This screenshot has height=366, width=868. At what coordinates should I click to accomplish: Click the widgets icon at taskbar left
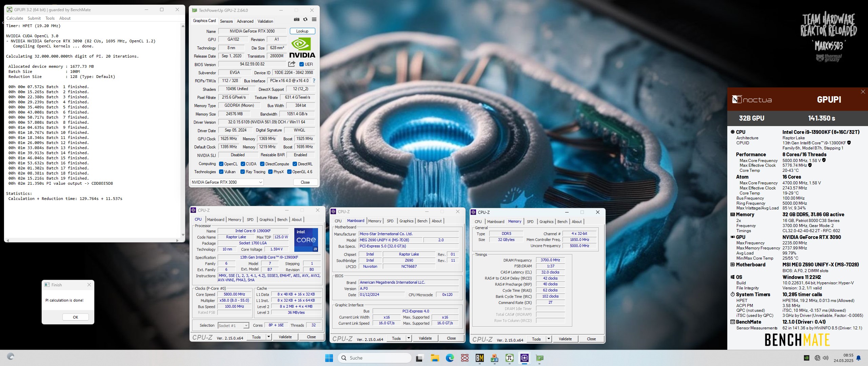(x=11, y=357)
